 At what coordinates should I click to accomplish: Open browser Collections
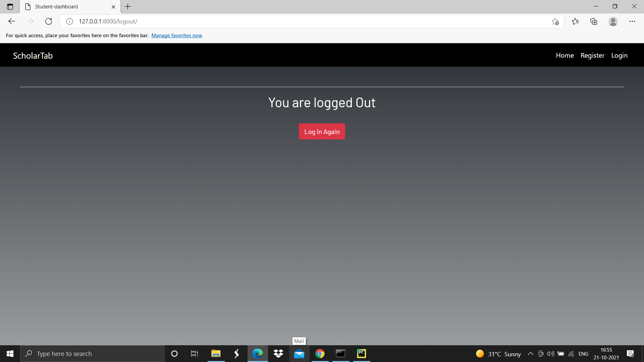click(594, 21)
